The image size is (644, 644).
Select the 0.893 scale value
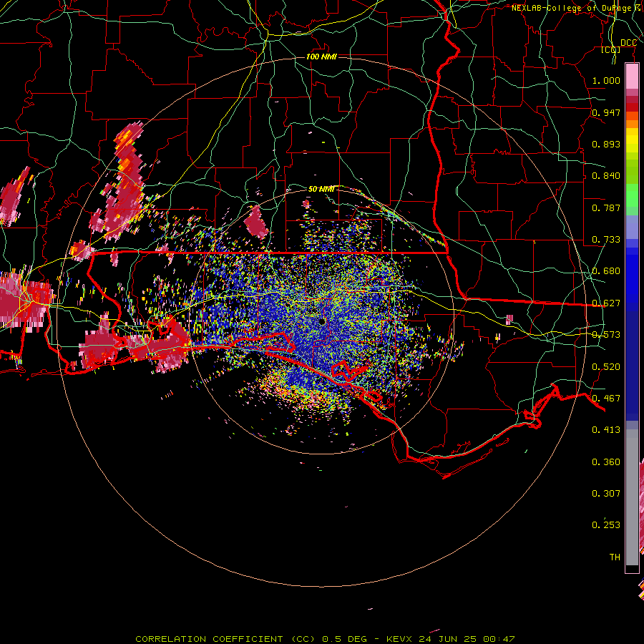tap(606, 144)
